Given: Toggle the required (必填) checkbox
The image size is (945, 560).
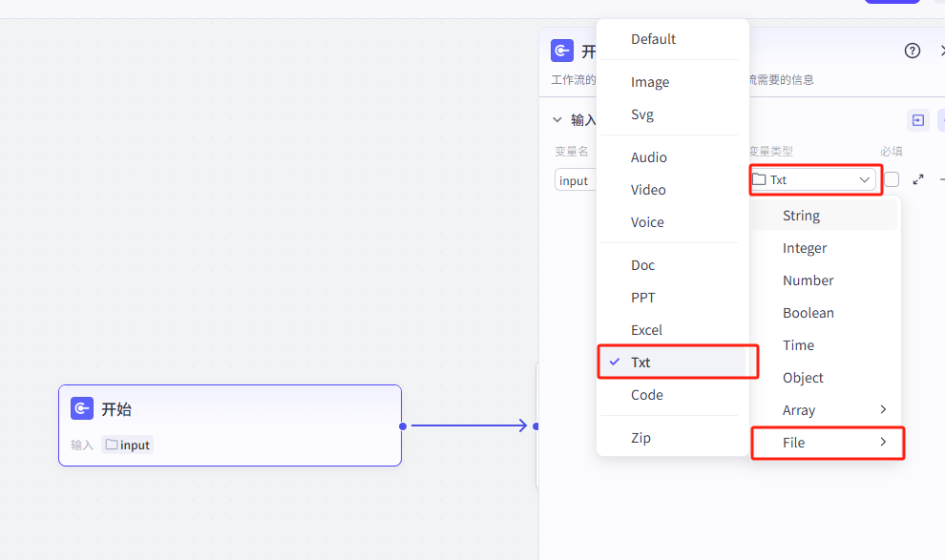Looking at the screenshot, I should (892, 179).
